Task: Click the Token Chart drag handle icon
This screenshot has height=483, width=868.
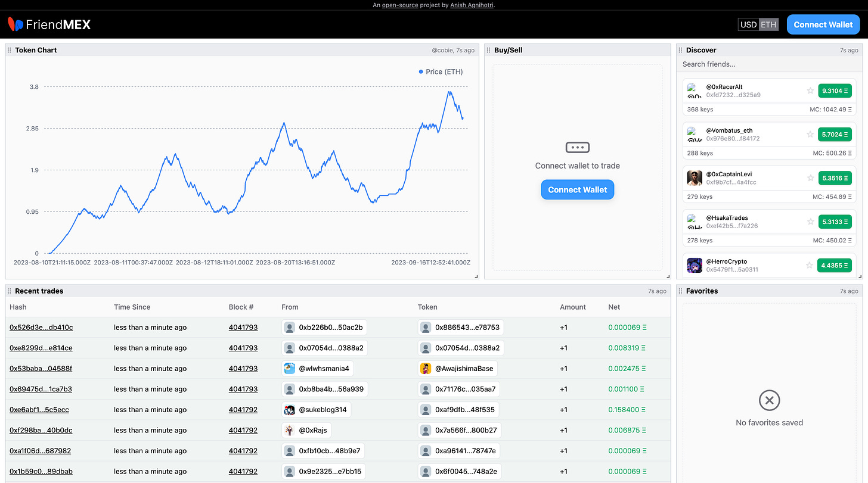Action: click(x=10, y=50)
